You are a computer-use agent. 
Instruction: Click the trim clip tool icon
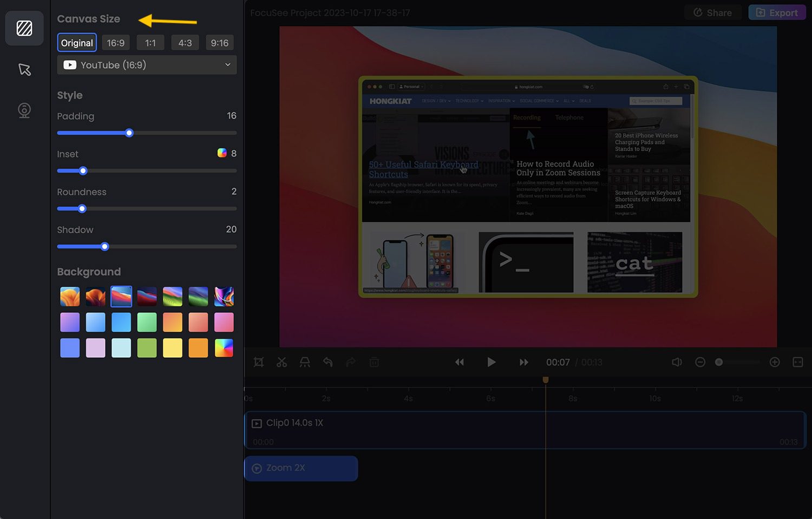tap(305, 362)
